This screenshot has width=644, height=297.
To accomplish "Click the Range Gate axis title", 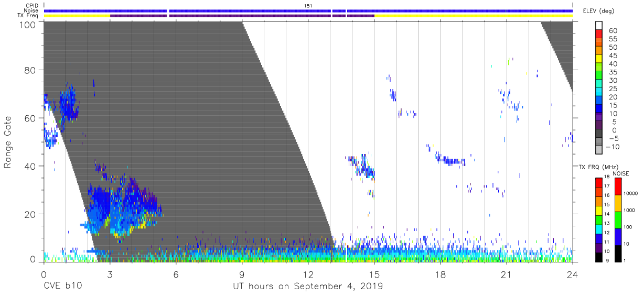I will pos(7,142).
